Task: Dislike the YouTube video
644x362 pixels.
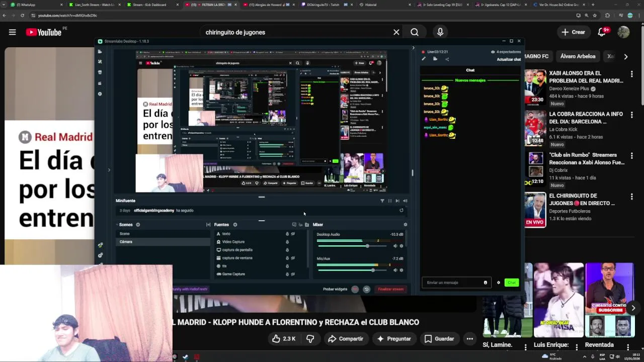Action: click(x=310, y=339)
